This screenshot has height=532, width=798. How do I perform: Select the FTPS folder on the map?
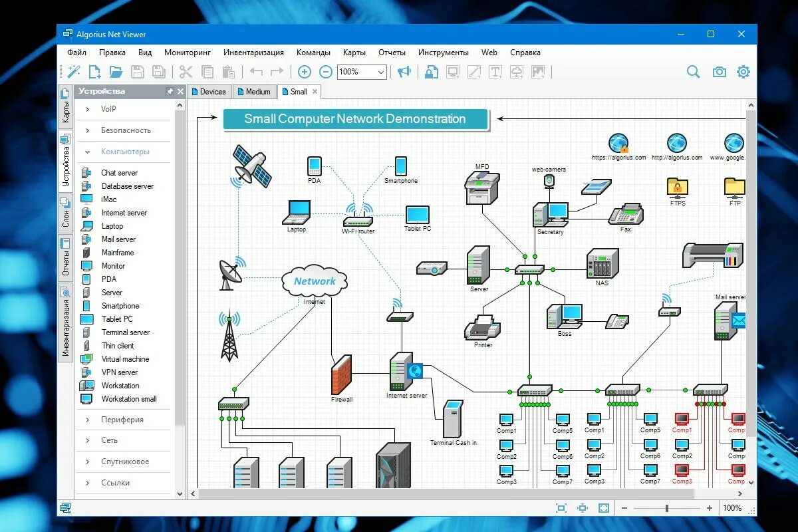tap(678, 188)
